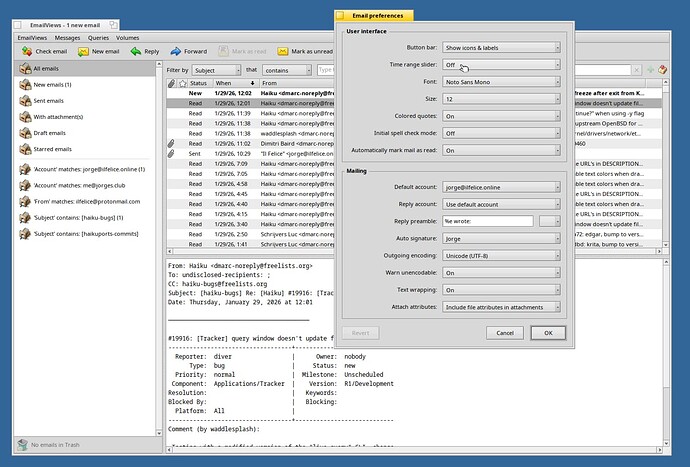The image size is (690, 467).
Task: Click in the Reply preamble text field
Action: [488, 221]
